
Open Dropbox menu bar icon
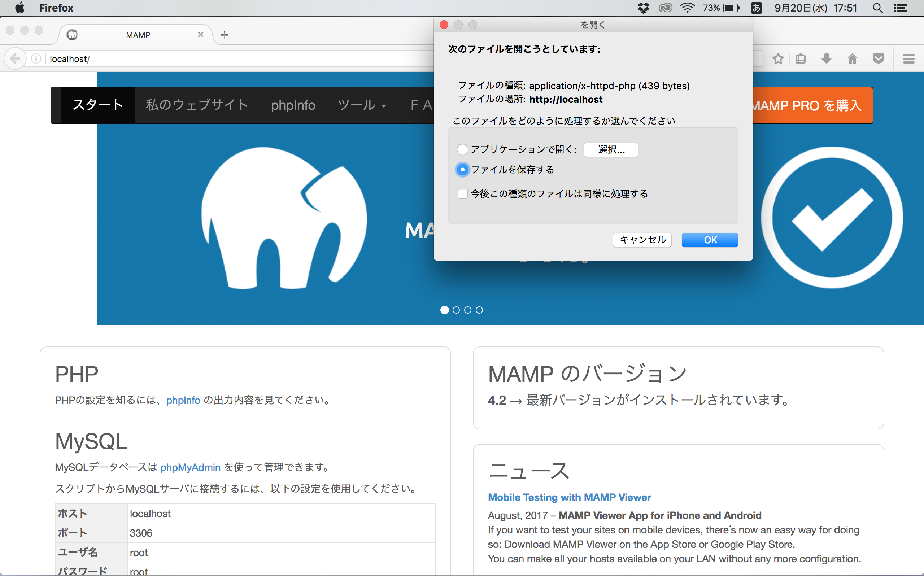click(643, 8)
